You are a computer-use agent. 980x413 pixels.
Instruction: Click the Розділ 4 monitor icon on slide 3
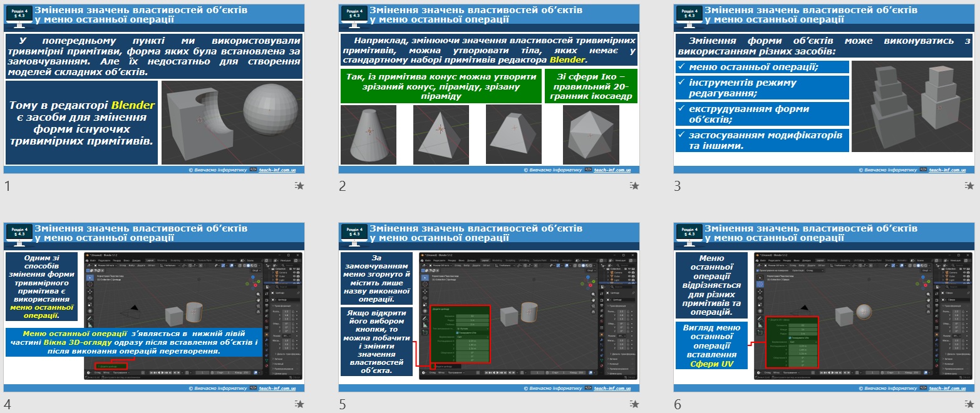689,17
